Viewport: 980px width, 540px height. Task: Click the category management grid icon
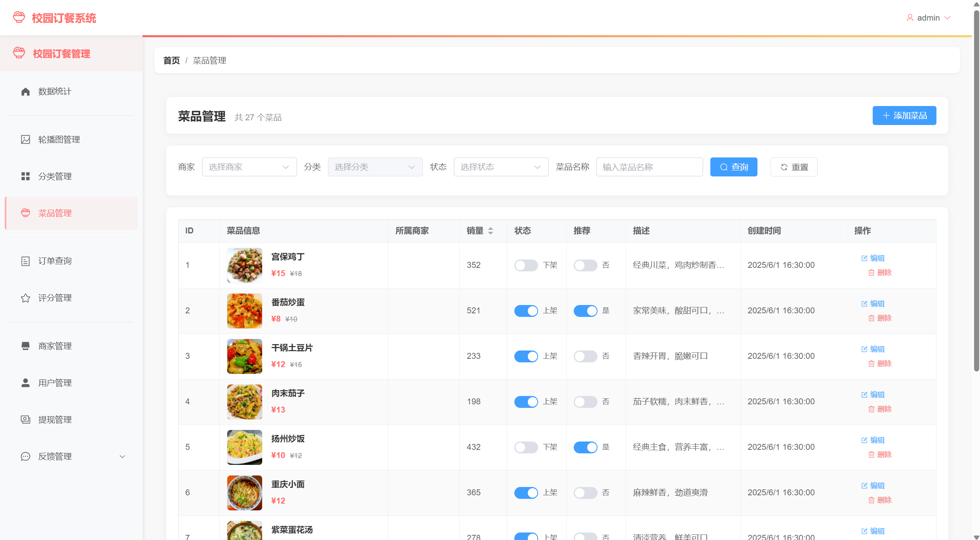click(25, 176)
